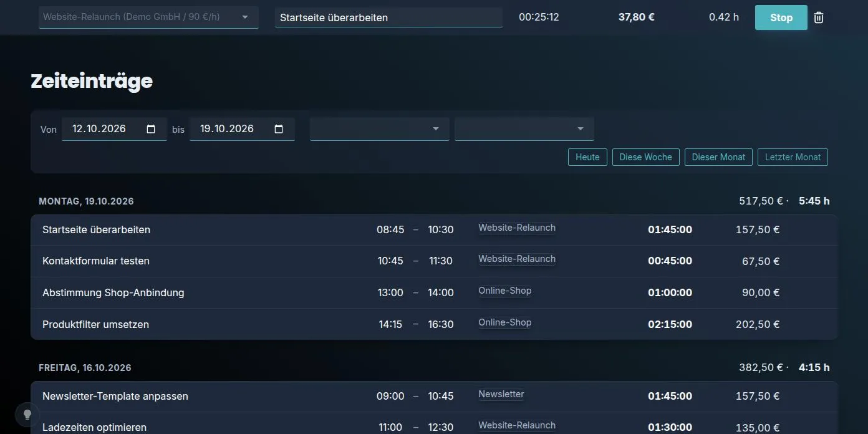
Task: Click amount 202,50 €
Action: 758,324
